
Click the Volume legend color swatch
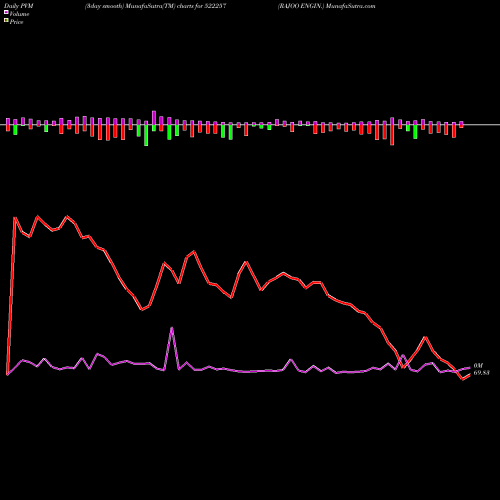6,12
